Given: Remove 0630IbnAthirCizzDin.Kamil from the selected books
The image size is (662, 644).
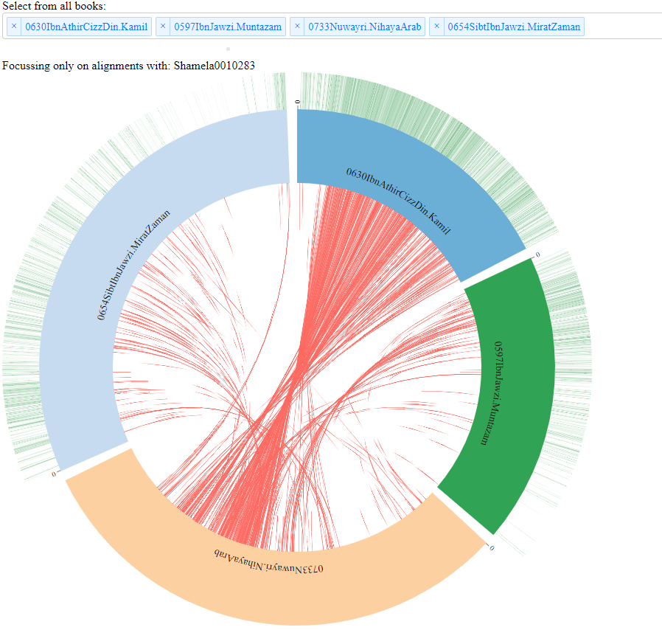Looking at the screenshot, I should tap(13, 27).
